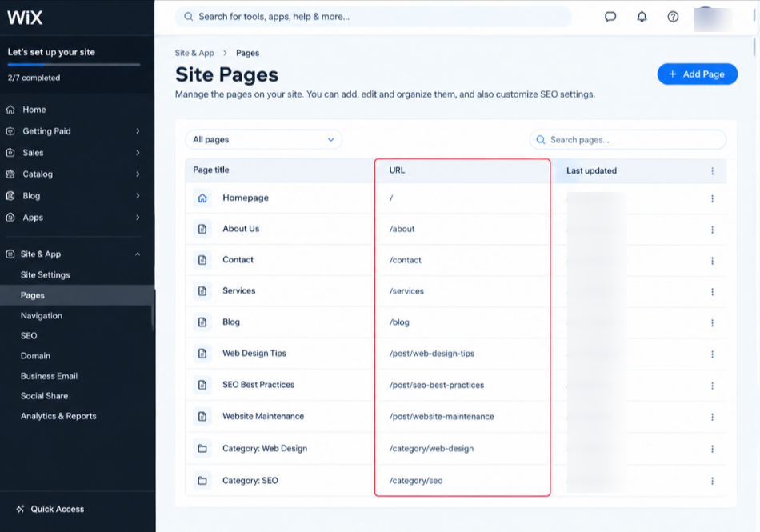The width and height of the screenshot is (760, 532).
Task: Open more actions for Category: SEO row
Action: click(x=712, y=481)
